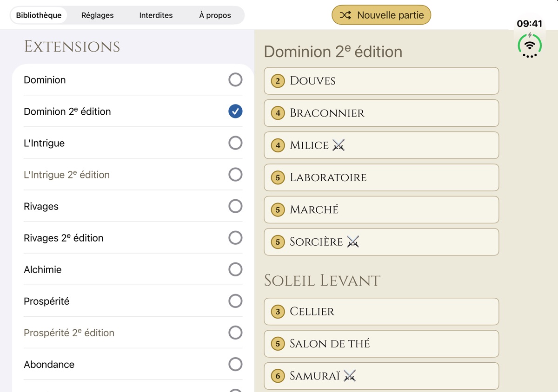Click the Cellier card name

312,312
